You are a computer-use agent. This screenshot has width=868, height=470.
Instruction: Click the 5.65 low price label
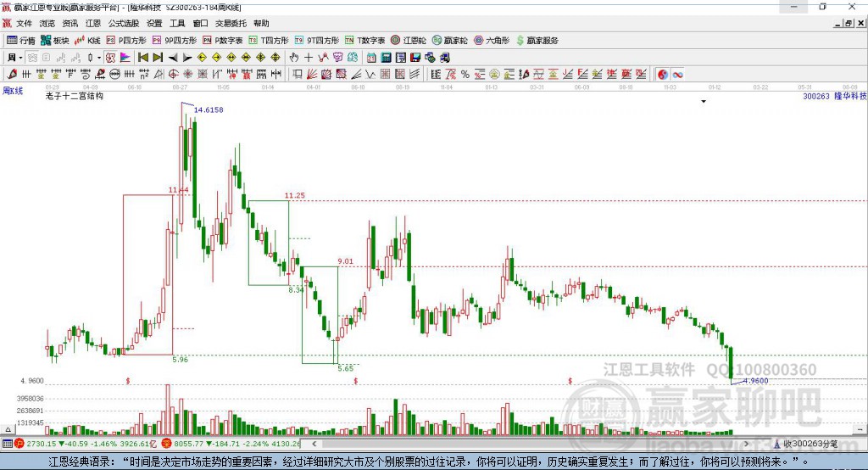[346, 368]
